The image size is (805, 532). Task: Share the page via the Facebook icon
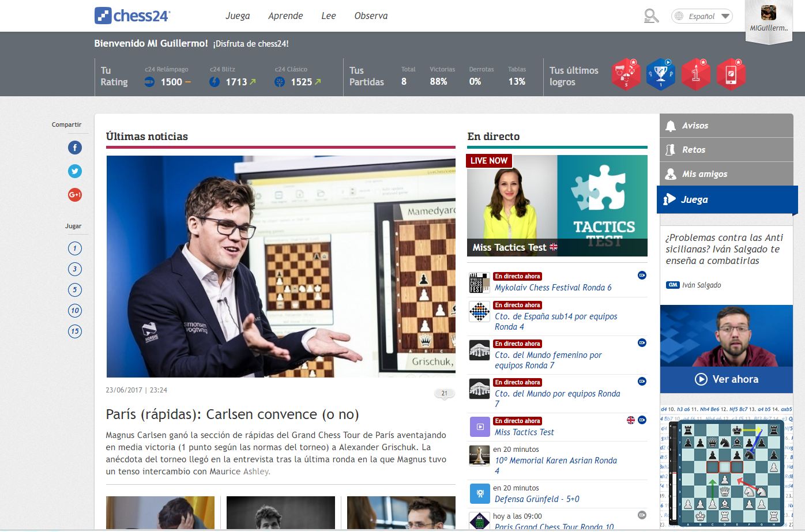(x=74, y=148)
